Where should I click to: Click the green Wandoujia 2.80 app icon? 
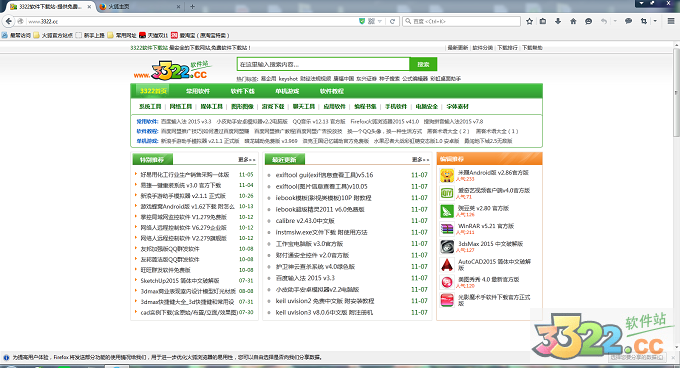point(447,211)
